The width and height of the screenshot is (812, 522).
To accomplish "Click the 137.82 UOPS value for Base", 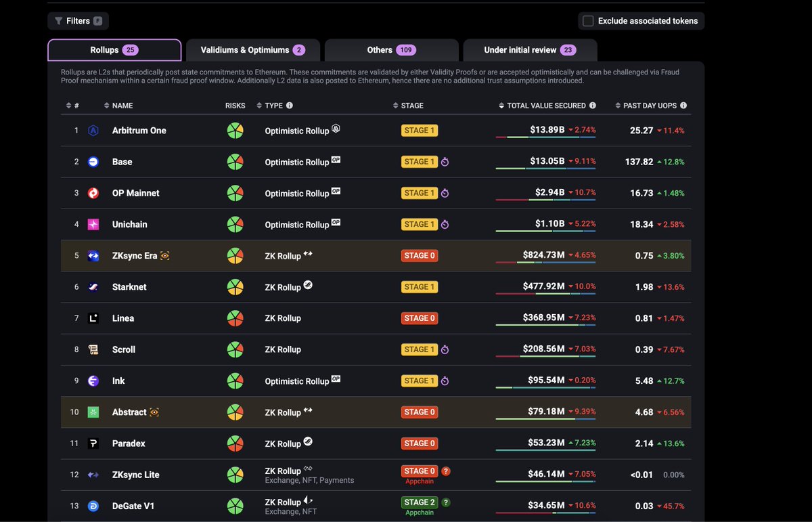I will click(639, 162).
